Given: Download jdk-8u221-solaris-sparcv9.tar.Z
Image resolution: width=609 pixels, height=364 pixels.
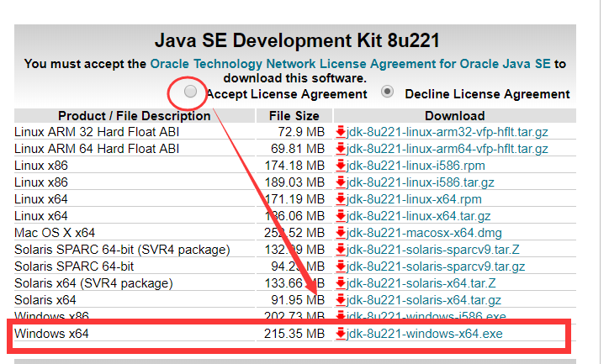Looking at the screenshot, I should click(432, 250).
